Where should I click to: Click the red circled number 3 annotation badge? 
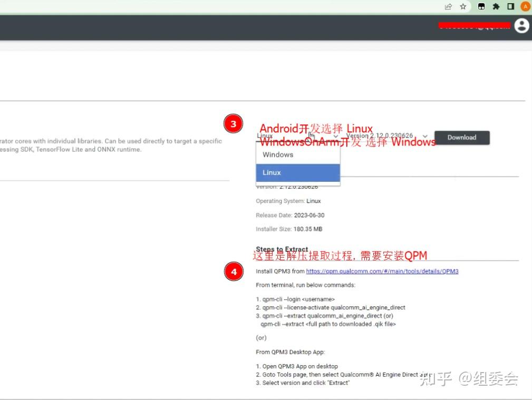coord(234,124)
